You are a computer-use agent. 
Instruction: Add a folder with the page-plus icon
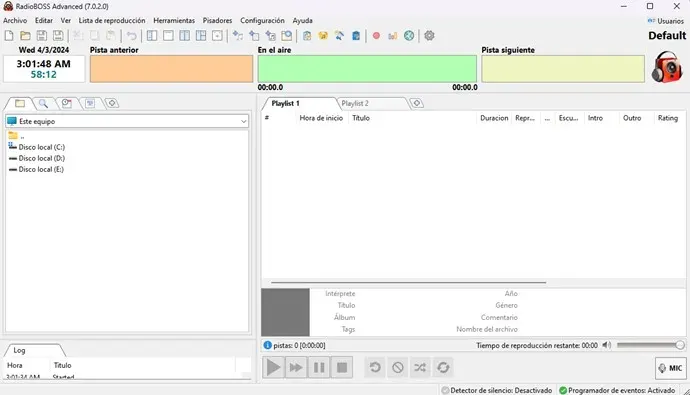point(254,36)
